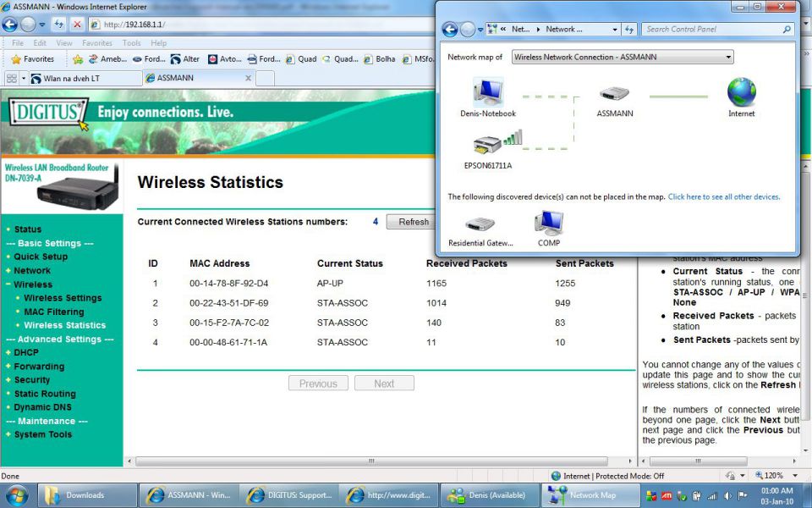Open the Action Center flag tray icon
The image size is (812, 508).
(x=742, y=496)
